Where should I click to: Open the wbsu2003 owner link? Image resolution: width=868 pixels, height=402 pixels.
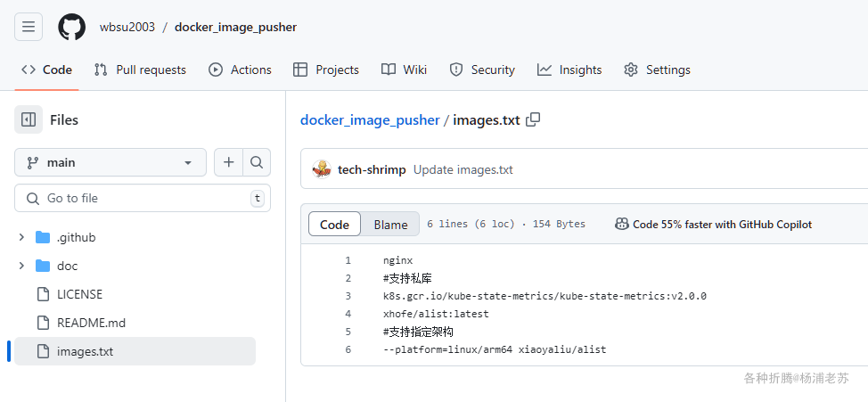click(x=127, y=27)
